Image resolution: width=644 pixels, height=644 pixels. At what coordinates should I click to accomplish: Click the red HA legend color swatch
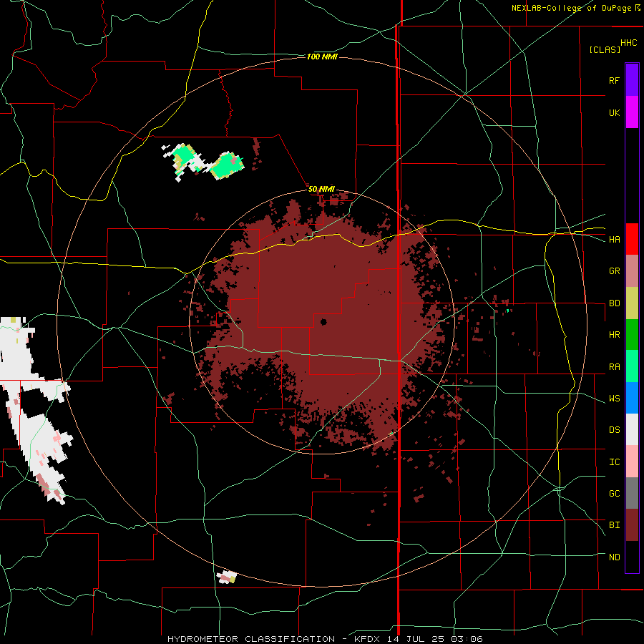[632, 239]
